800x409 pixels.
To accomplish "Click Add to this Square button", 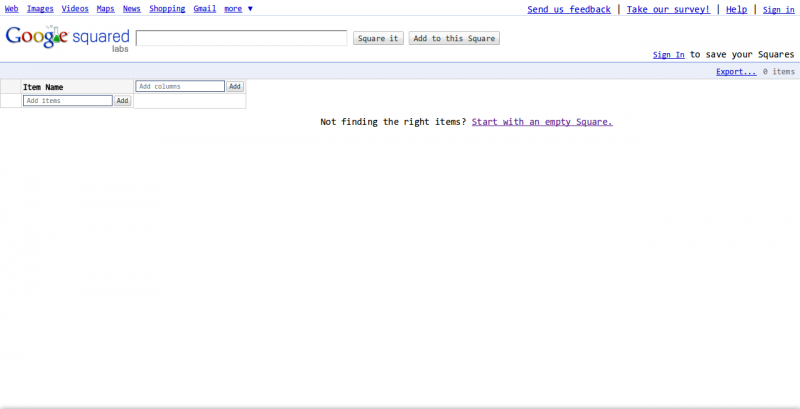I will point(454,38).
